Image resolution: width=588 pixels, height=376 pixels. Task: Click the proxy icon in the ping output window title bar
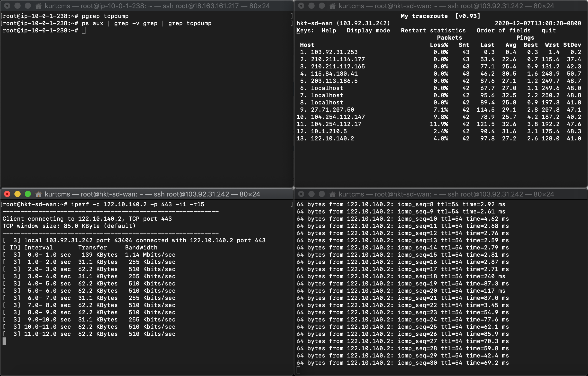332,194
